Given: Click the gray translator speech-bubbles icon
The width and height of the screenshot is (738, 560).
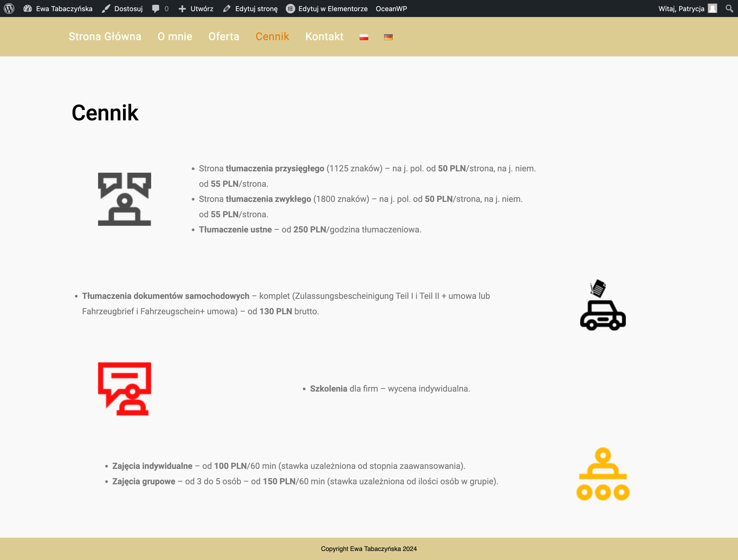Looking at the screenshot, I should click(124, 199).
